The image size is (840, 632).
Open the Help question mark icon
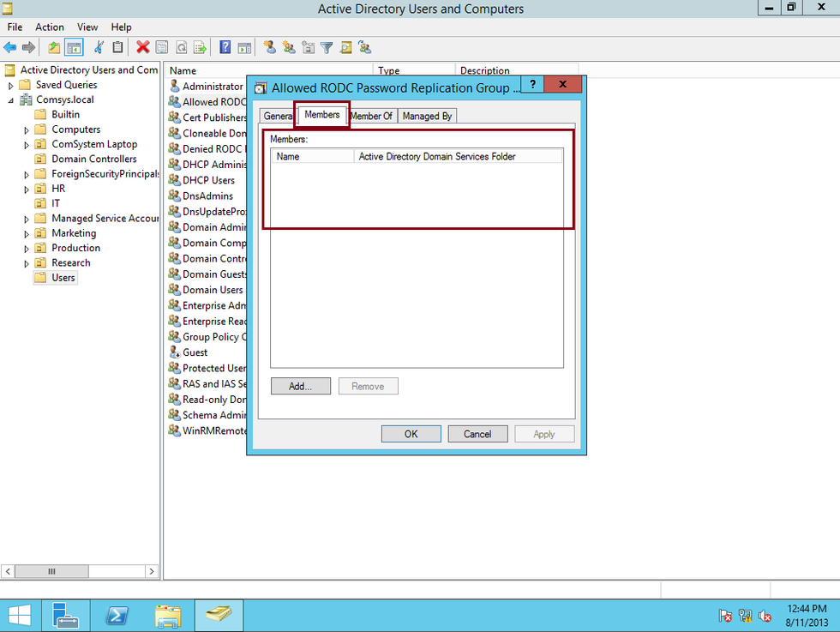[x=225, y=48]
